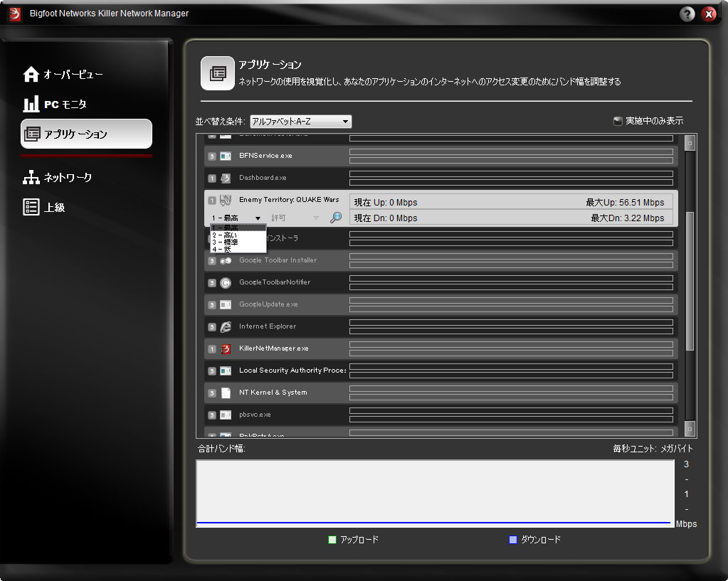Close the Killer Network Manager window

pyautogui.click(x=709, y=14)
